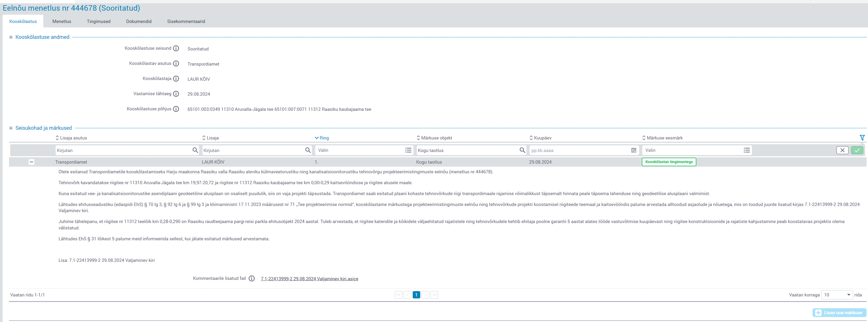Sort table by Ring column
This screenshot has height=322, width=868.
322,138
